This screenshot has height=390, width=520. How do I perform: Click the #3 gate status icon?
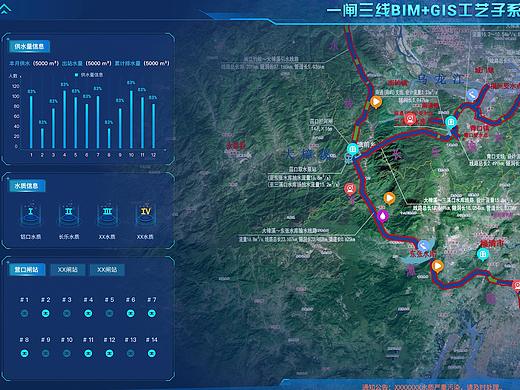pyautogui.click(x=67, y=313)
